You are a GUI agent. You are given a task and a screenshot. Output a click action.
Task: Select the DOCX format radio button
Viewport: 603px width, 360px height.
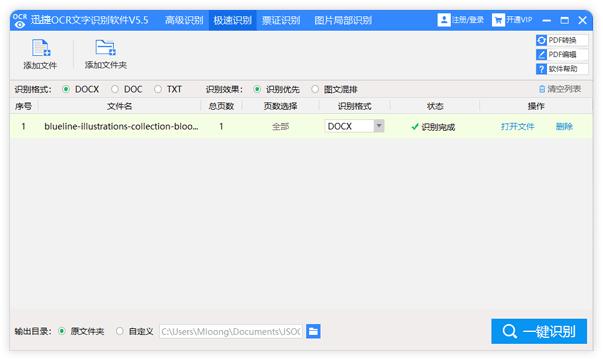[x=66, y=89]
